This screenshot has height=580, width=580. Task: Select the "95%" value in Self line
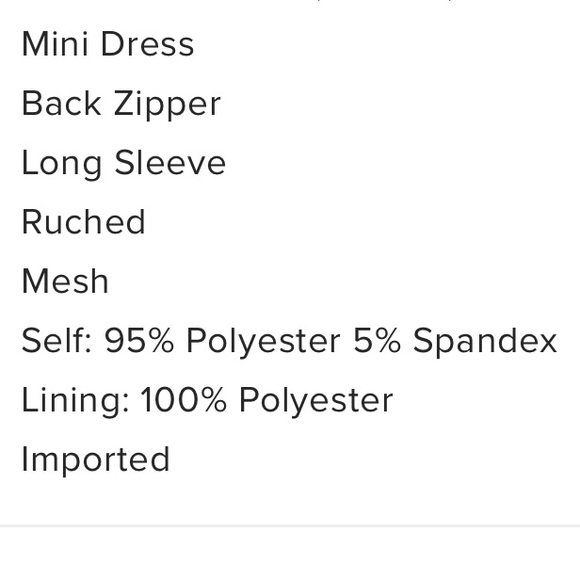coord(139,341)
